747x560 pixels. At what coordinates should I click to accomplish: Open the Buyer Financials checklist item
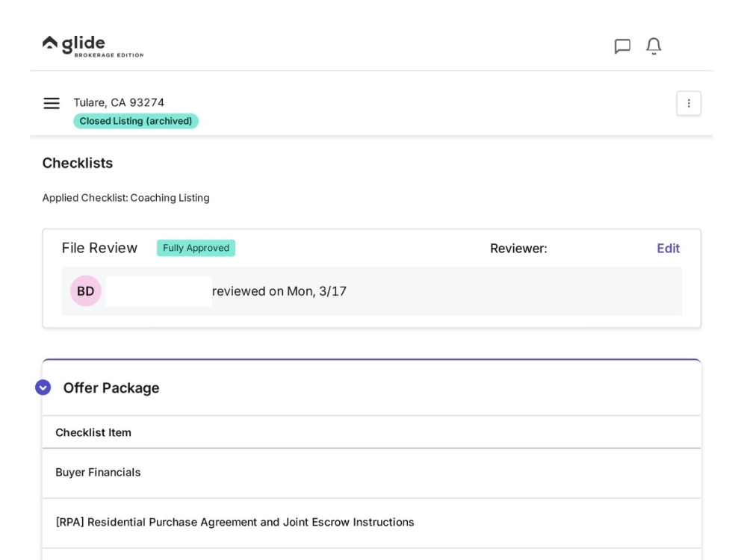point(371,473)
